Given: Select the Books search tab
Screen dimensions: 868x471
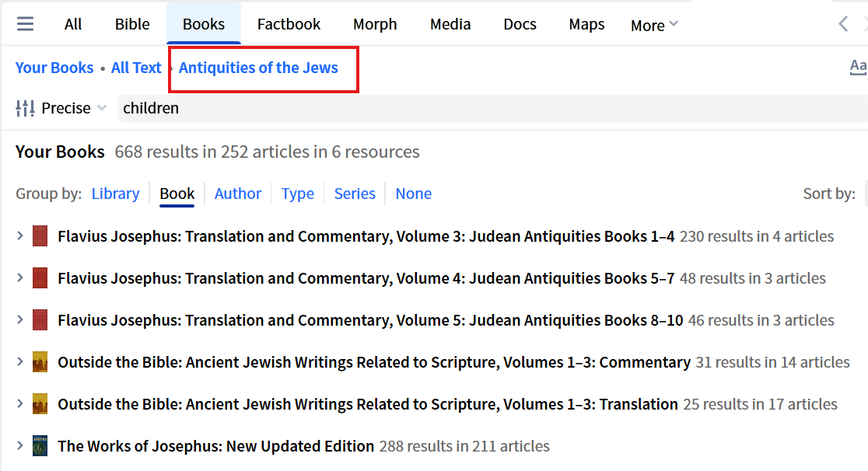Looking at the screenshot, I should [x=204, y=24].
